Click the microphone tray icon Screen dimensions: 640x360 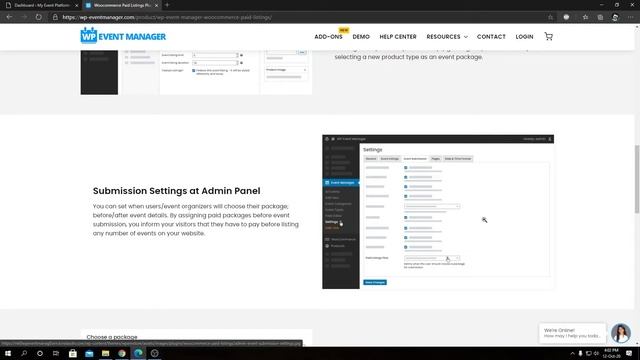pos(580,353)
